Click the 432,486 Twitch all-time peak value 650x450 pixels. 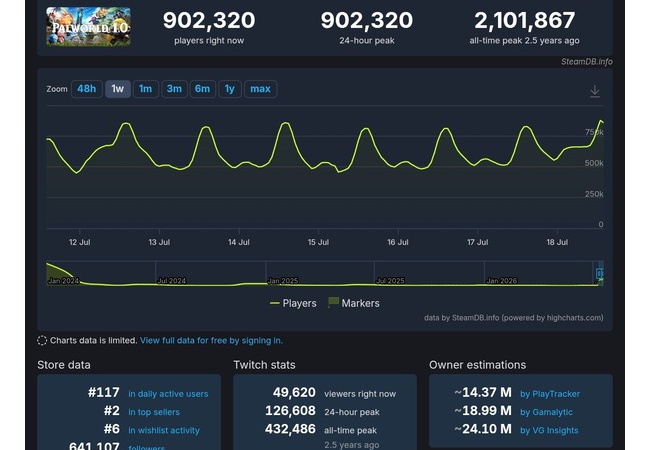click(290, 428)
